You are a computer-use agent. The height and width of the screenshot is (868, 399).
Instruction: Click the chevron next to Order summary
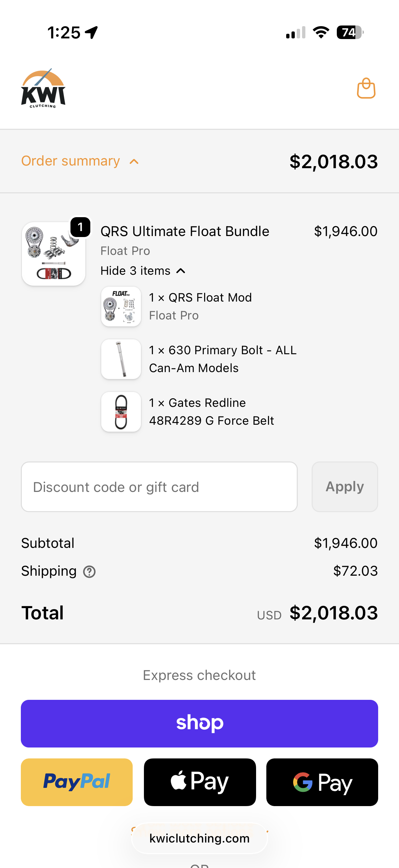point(134,162)
